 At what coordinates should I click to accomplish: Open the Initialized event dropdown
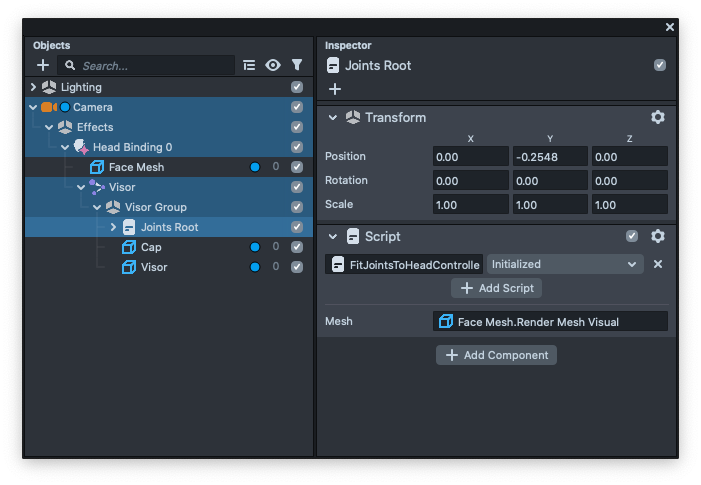(x=565, y=264)
